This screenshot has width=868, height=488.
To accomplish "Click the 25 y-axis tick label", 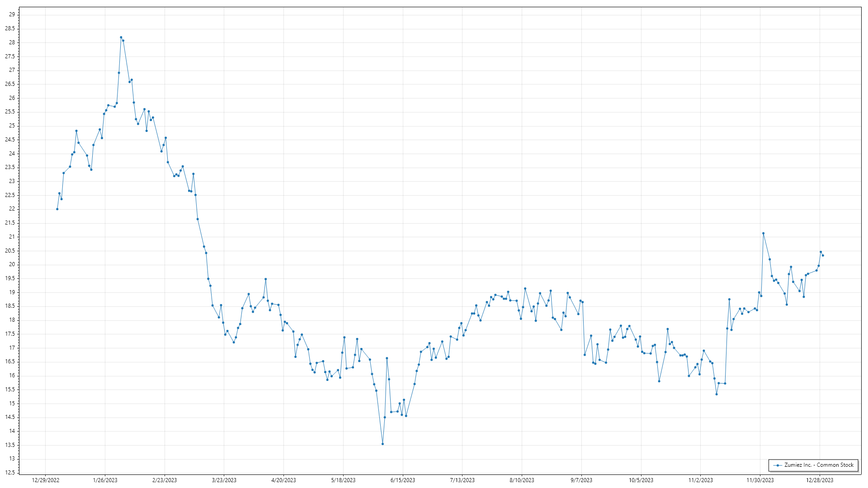I will (x=12, y=126).
